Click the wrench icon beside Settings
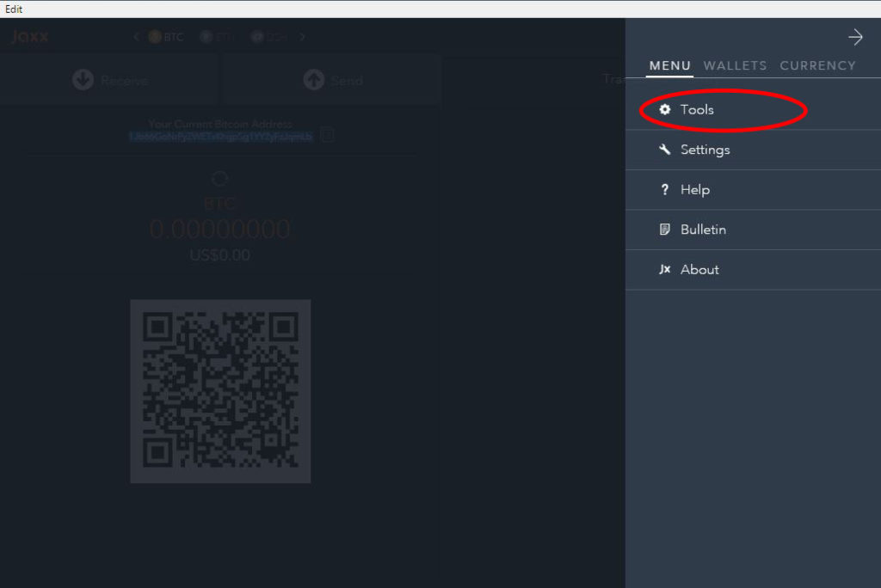 (665, 150)
